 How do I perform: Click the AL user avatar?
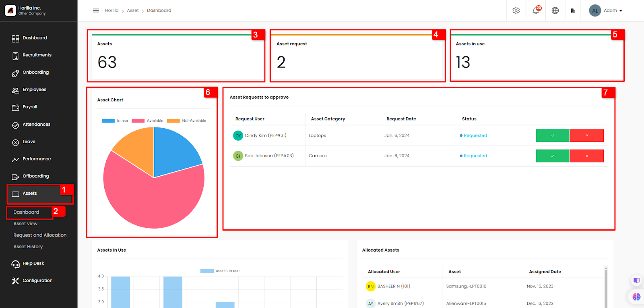pyautogui.click(x=595, y=10)
